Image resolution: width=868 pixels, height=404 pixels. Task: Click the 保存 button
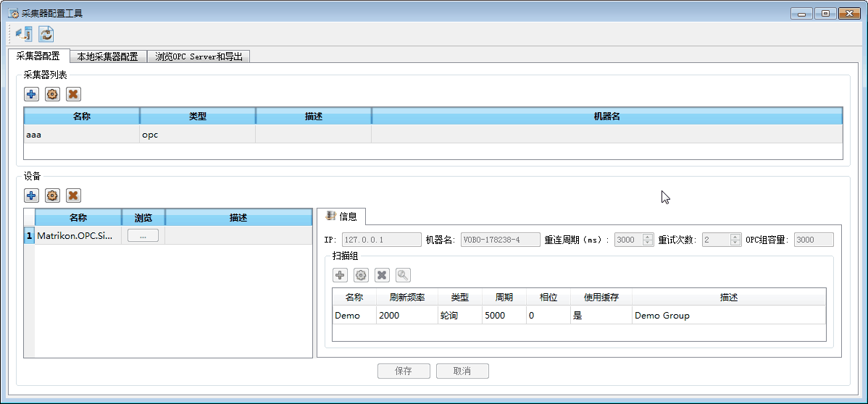coord(404,371)
